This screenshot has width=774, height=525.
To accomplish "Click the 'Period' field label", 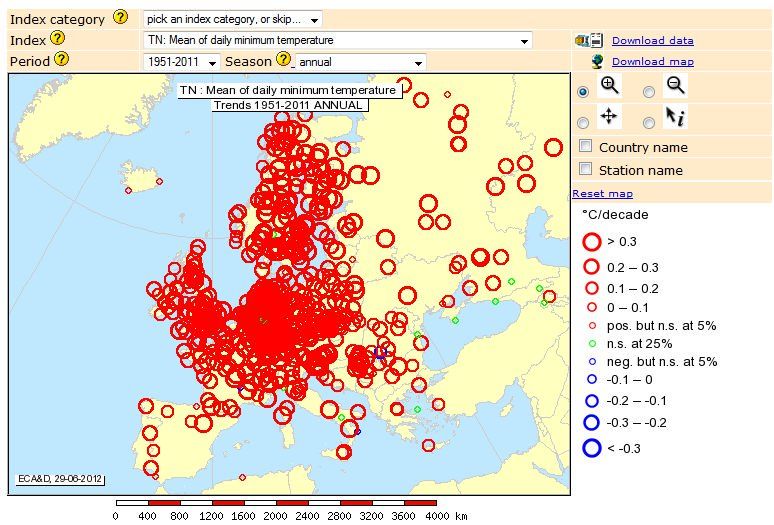I will tap(30, 62).
